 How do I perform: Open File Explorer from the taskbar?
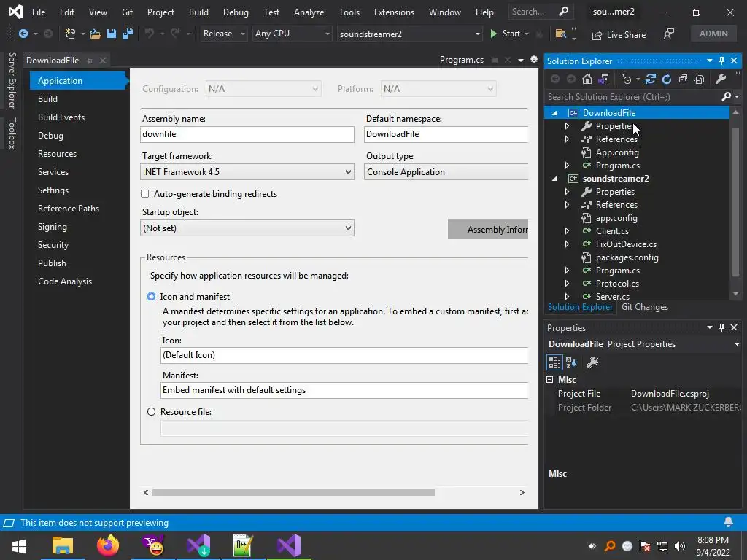tap(63, 545)
